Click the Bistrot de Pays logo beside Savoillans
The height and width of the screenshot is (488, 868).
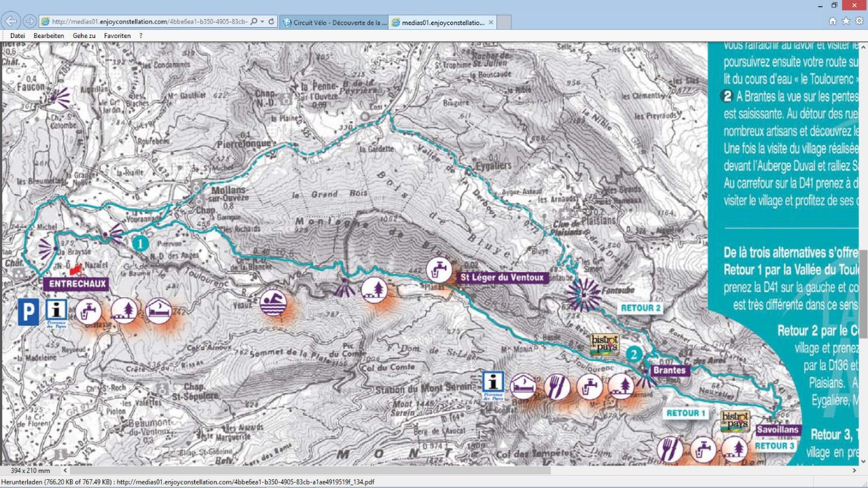pyautogui.click(x=735, y=422)
